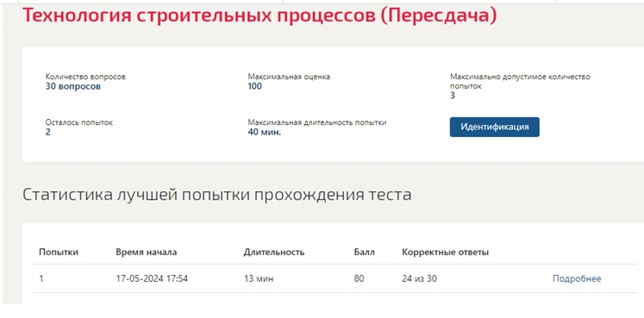Click the Максимальная длительность попытки label
Image resolution: width=644 pixels, height=318 pixels.
click(317, 122)
